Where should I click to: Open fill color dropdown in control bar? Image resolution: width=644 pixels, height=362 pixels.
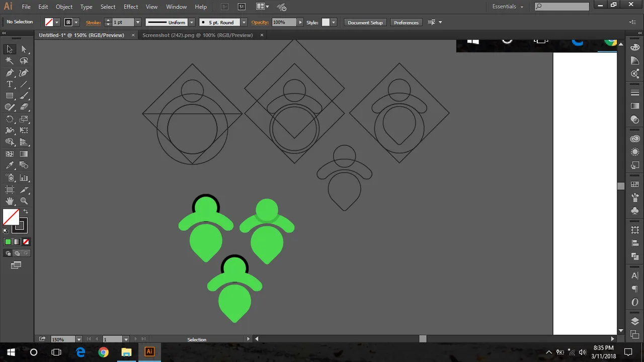57,22
